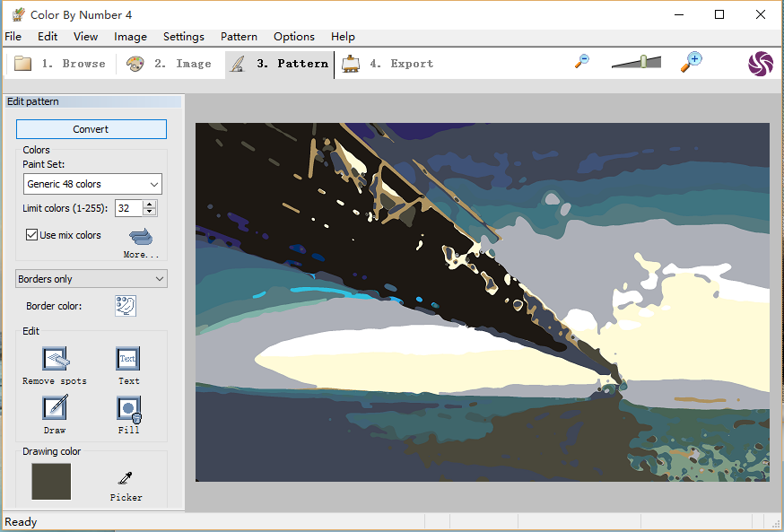
Task: Increase the Limit colors value with up arrow
Action: [150, 204]
